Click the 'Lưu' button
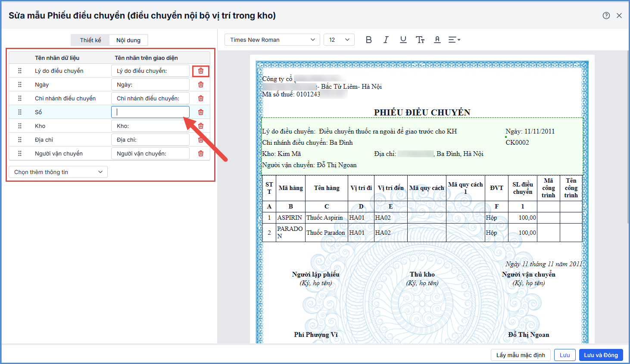Image resolution: width=630 pixels, height=364 pixels. 565,355
